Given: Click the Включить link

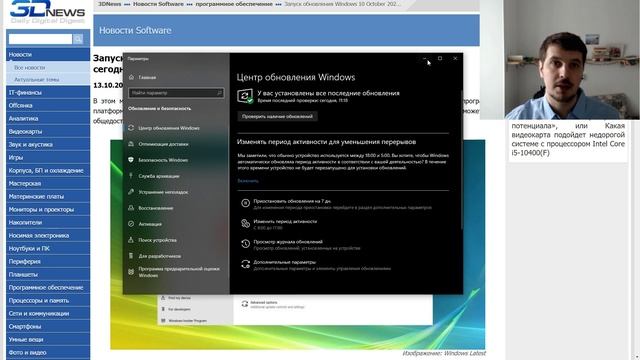Looking at the screenshot, I should pyautogui.click(x=248, y=181).
